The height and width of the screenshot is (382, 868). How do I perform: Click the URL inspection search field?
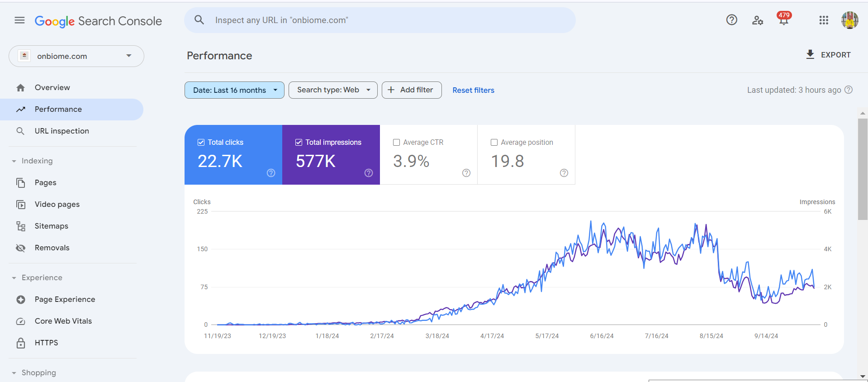pyautogui.click(x=380, y=20)
